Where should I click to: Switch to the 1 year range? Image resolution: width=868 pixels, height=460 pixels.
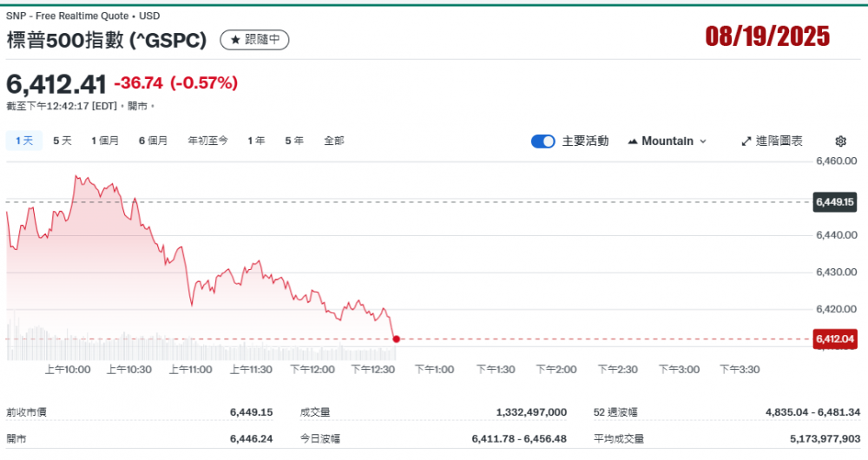coord(256,141)
